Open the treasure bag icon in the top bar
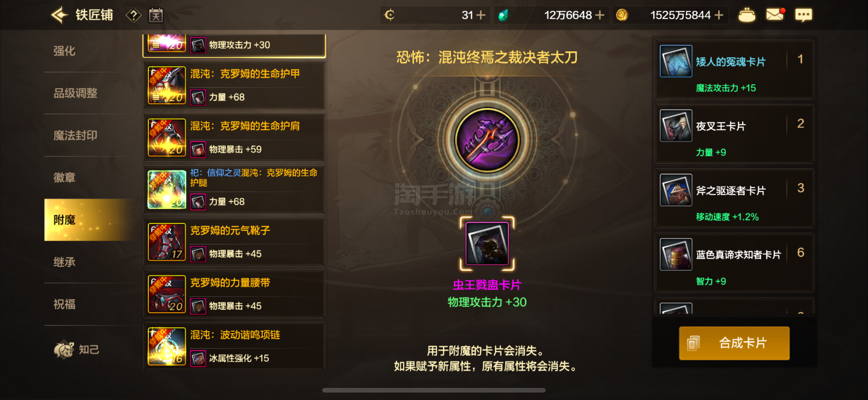The image size is (868, 400). click(x=747, y=15)
